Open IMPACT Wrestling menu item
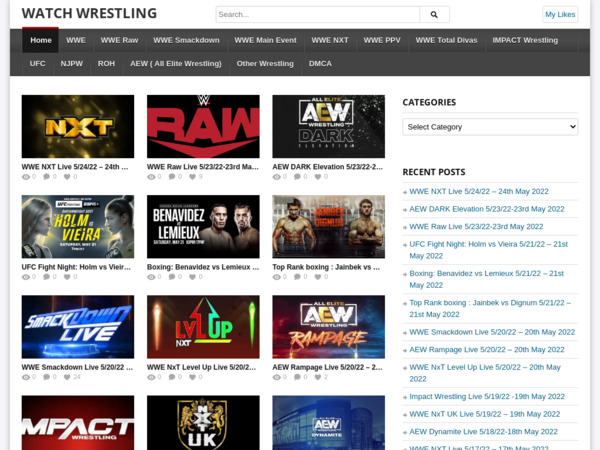 525,41
